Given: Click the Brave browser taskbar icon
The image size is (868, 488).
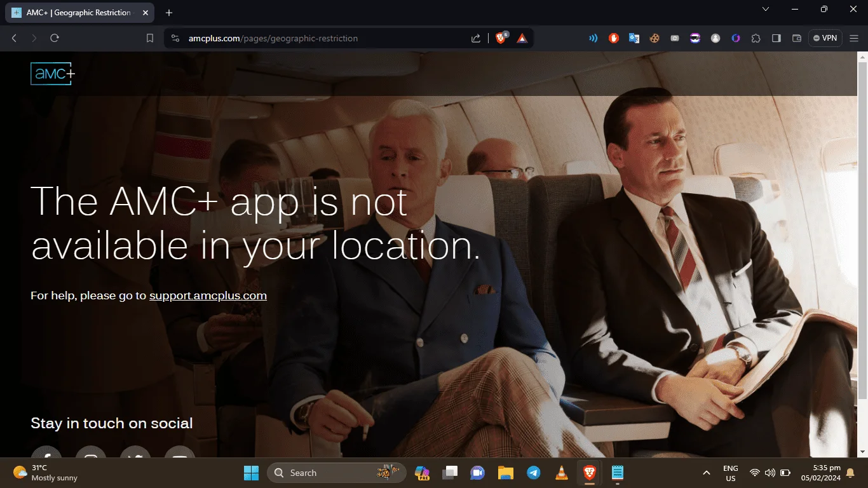Looking at the screenshot, I should click(x=589, y=473).
